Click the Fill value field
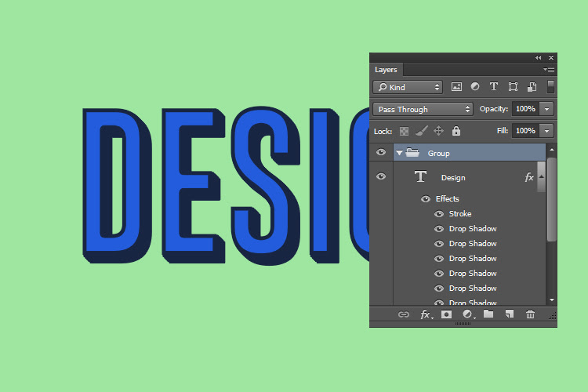 [x=526, y=131]
